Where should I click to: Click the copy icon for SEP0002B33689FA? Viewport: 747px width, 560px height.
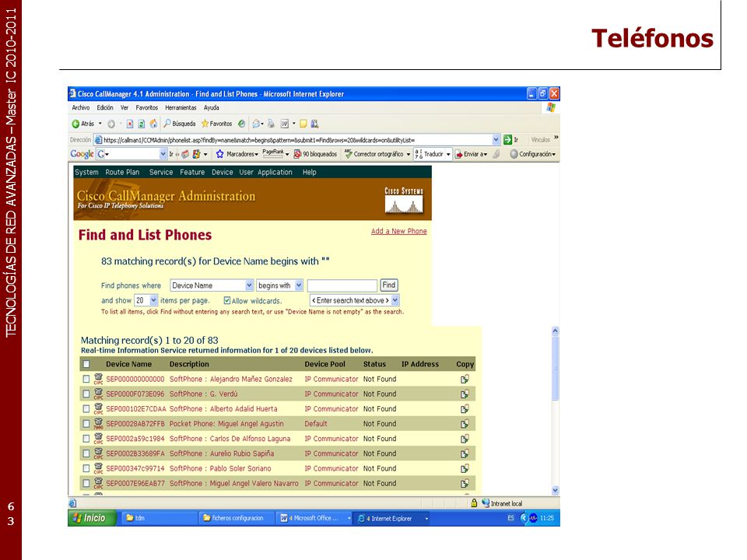465,453
